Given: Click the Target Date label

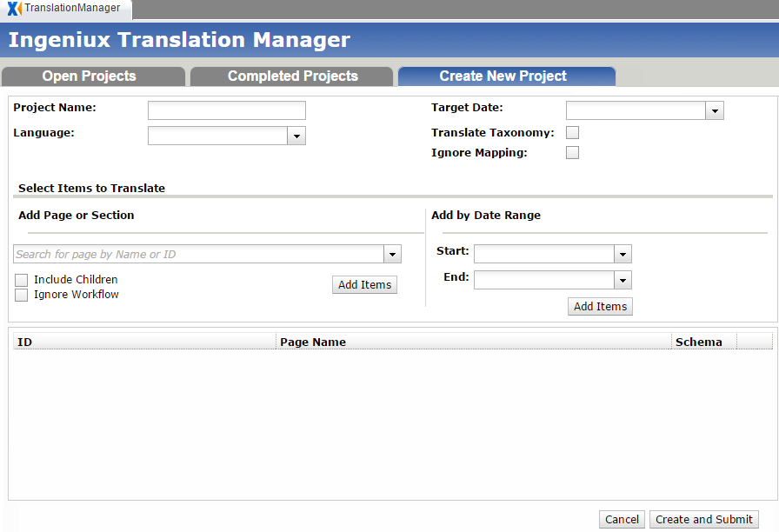Looking at the screenshot, I should [x=467, y=107].
